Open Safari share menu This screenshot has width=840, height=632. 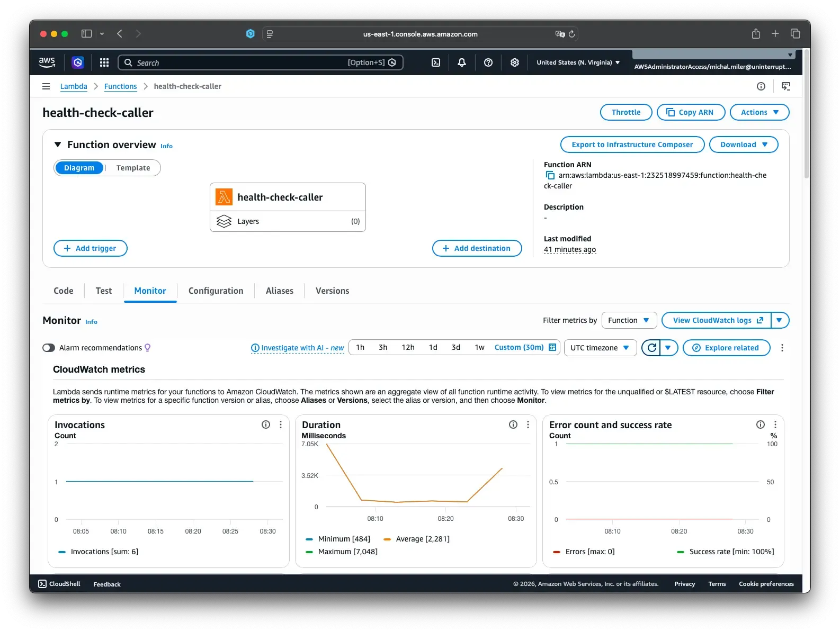coord(756,34)
